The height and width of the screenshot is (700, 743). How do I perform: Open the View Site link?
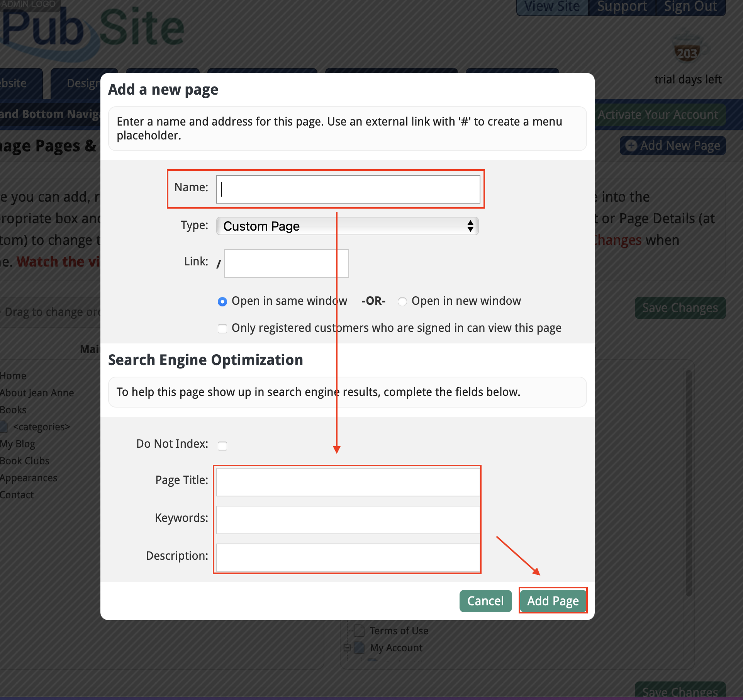tap(552, 6)
